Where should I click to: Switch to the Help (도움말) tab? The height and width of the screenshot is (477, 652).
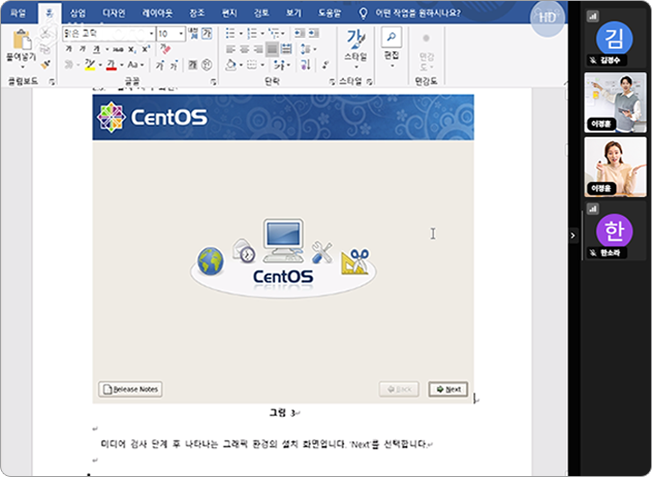pos(329,13)
